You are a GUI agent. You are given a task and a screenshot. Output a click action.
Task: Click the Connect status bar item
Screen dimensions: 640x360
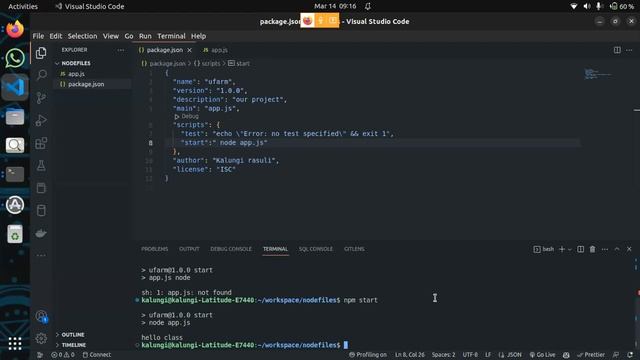tap(97, 355)
